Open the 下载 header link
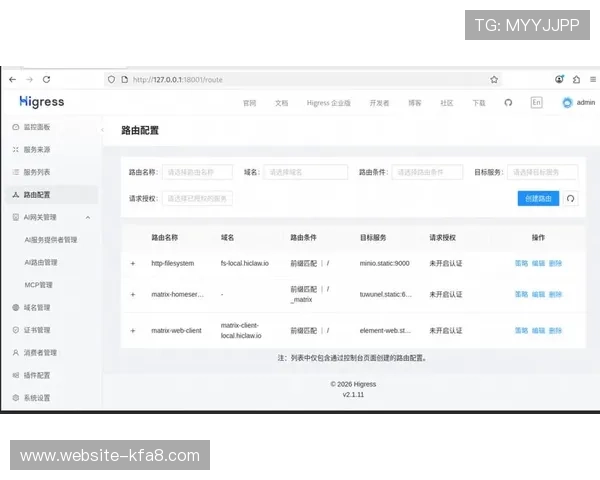The image size is (600, 480). pos(479,103)
